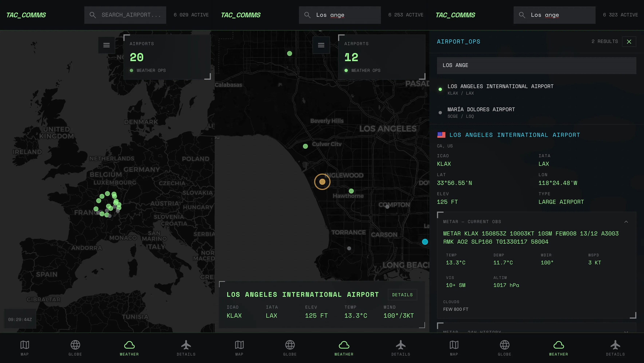Screen dimensions: 644x363
Task: Open WEATHER tab on the Europe map screen
Action: coord(129,348)
